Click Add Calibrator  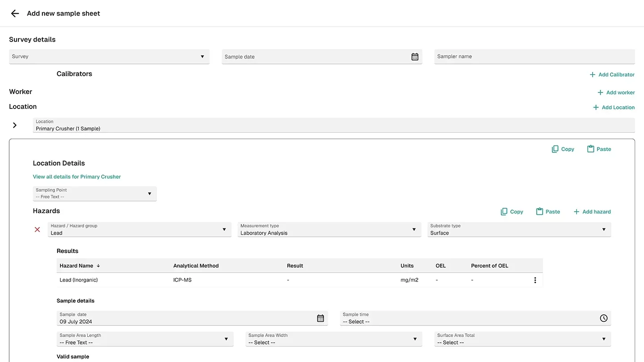pyautogui.click(x=612, y=75)
